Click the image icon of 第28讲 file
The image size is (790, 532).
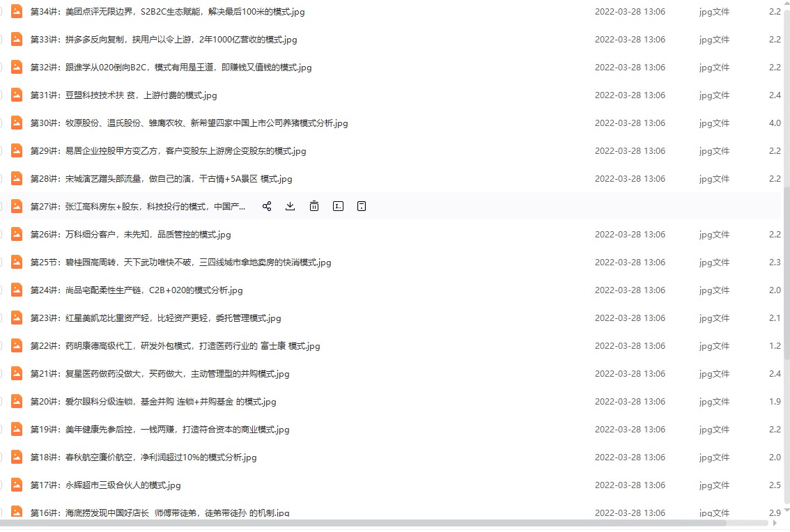pos(17,178)
